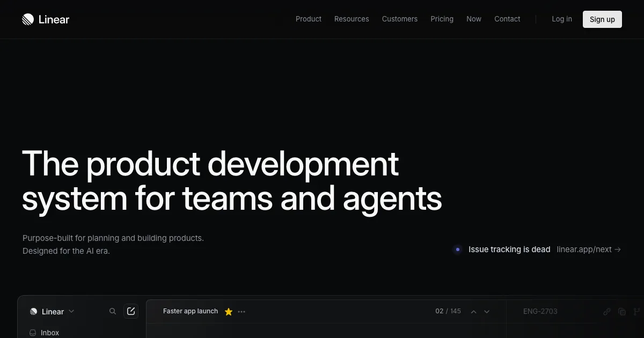Open search in the app sidebar
This screenshot has width=644, height=338.
pos(113,311)
